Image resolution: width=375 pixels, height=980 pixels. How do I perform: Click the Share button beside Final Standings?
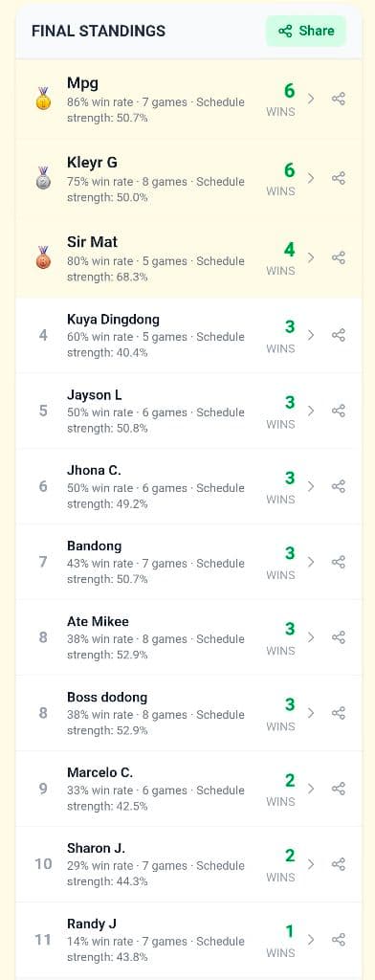pyautogui.click(x=305, y=31)
